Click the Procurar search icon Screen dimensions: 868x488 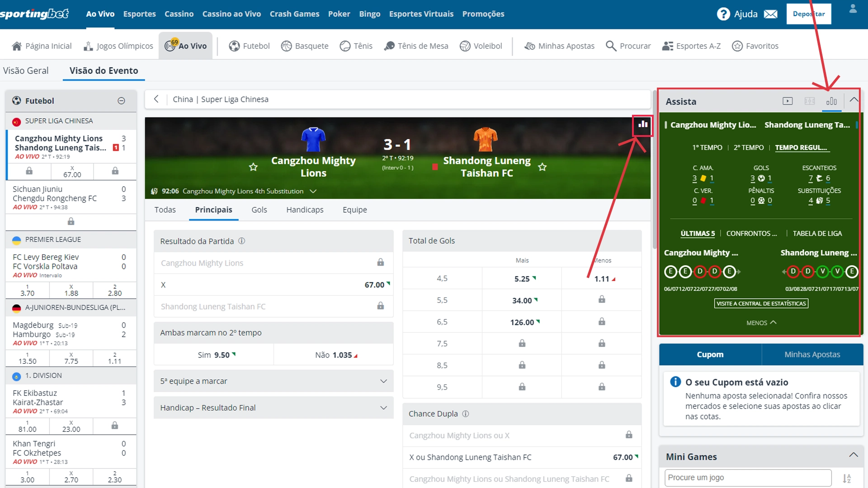tap(610, 46)
